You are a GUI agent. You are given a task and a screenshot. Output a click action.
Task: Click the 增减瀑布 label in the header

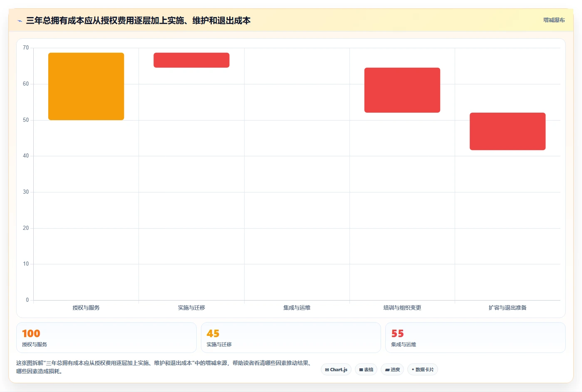(x=554, y=20)
